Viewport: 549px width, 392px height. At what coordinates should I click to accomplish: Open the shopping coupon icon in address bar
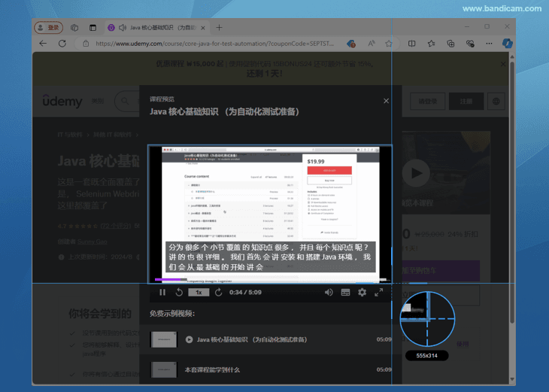tap(351, 44)
